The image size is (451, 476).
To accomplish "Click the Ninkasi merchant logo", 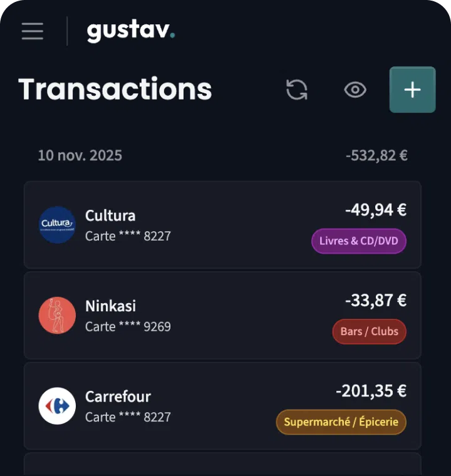I will pos(57,316).
